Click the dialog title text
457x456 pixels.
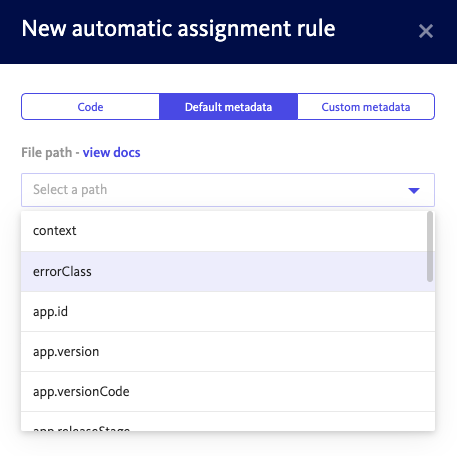(x=178, y=29)
